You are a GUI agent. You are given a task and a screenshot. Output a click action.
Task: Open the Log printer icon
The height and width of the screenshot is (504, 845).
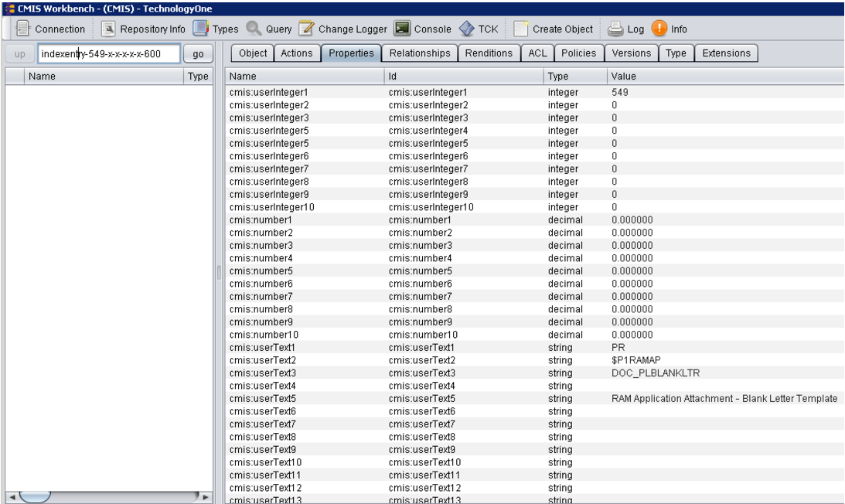click(615, 29)
